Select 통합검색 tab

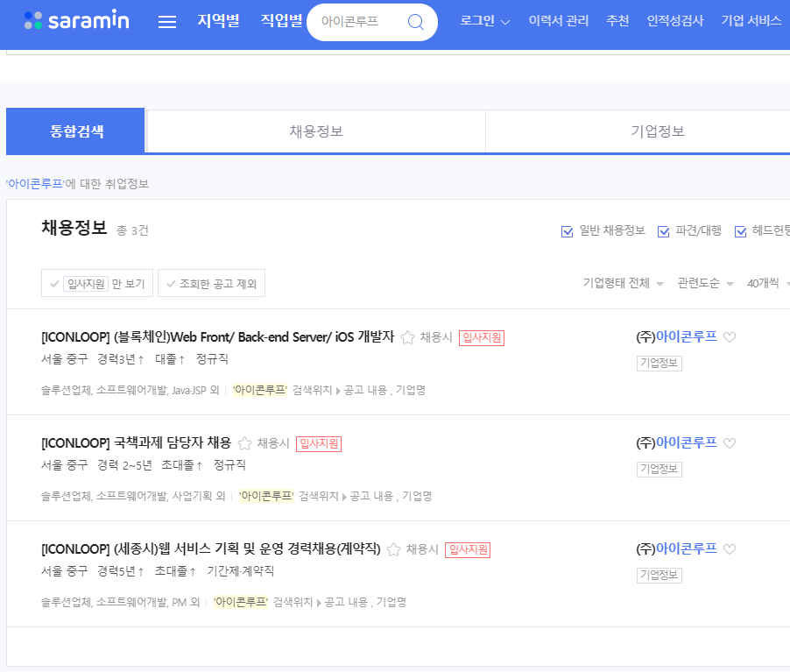click(x=75, y=131)
